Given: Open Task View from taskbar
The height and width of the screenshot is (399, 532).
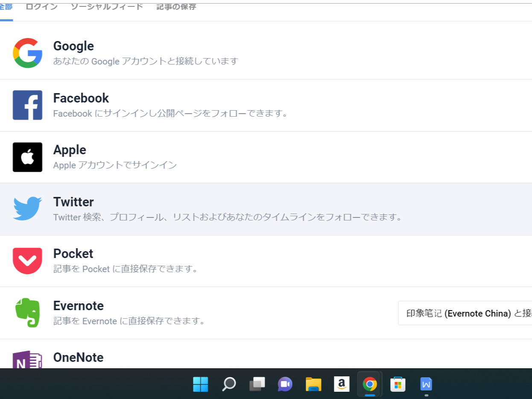Looking at the screenshot, I should coord(257,384).
